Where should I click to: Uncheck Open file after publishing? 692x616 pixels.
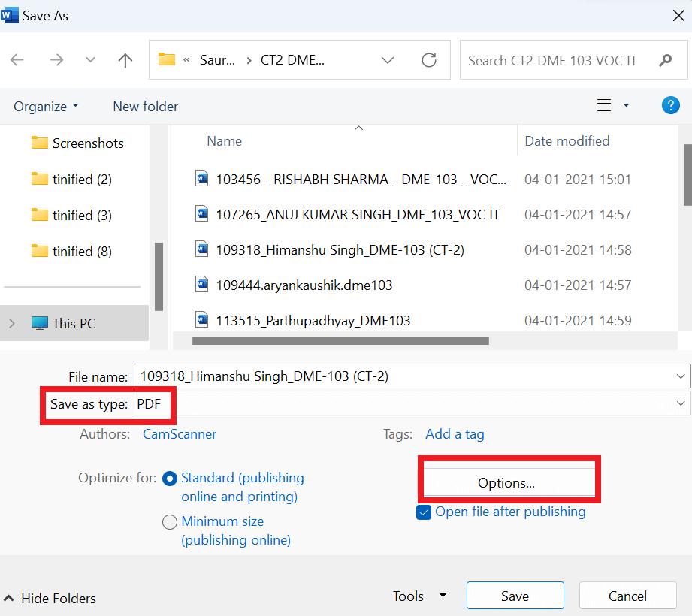[424, 512]
